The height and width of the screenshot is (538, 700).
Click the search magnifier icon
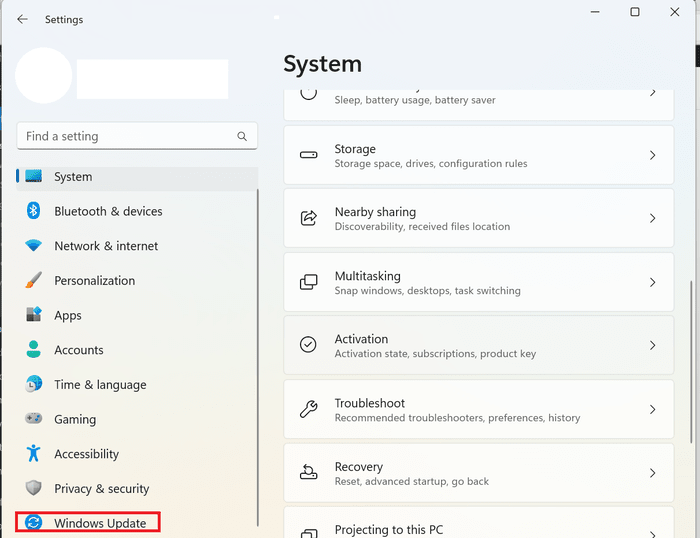(x=242, y=136)
